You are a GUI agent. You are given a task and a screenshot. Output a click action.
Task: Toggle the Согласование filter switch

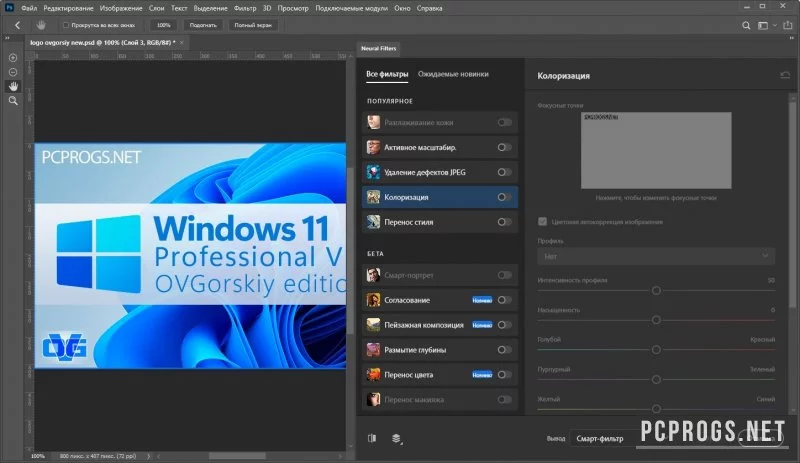pos(505,300)
